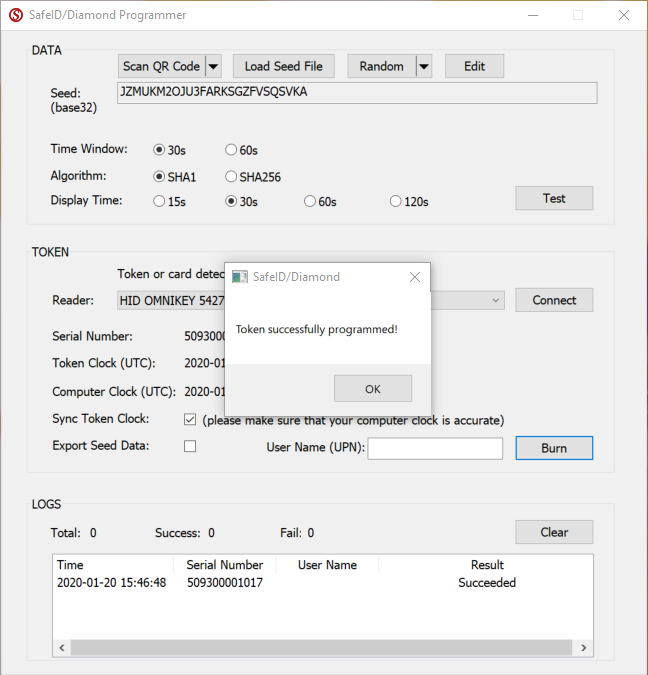The image size is (648, 675).
Task: Click the User Name (UPN) text field
Action: point(435,449)
